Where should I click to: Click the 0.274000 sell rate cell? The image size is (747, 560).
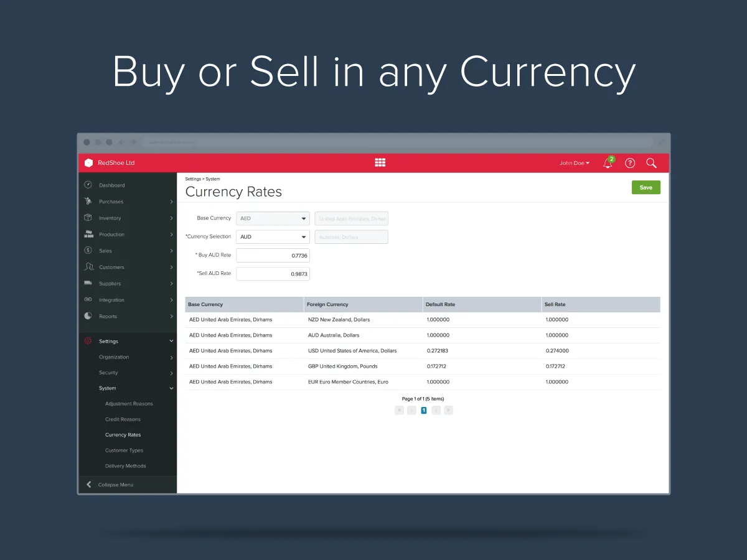[557, 351]
